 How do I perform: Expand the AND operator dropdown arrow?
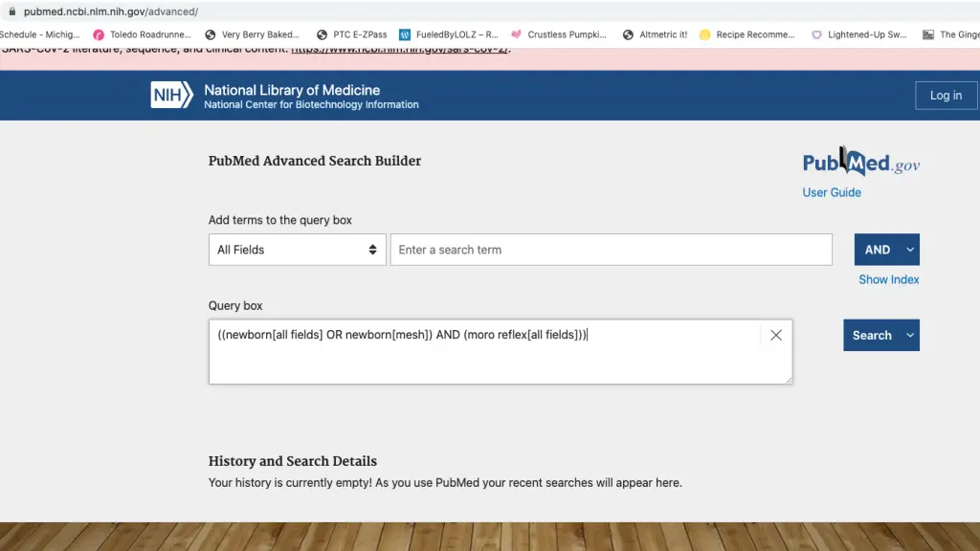(x=910, y=250)
